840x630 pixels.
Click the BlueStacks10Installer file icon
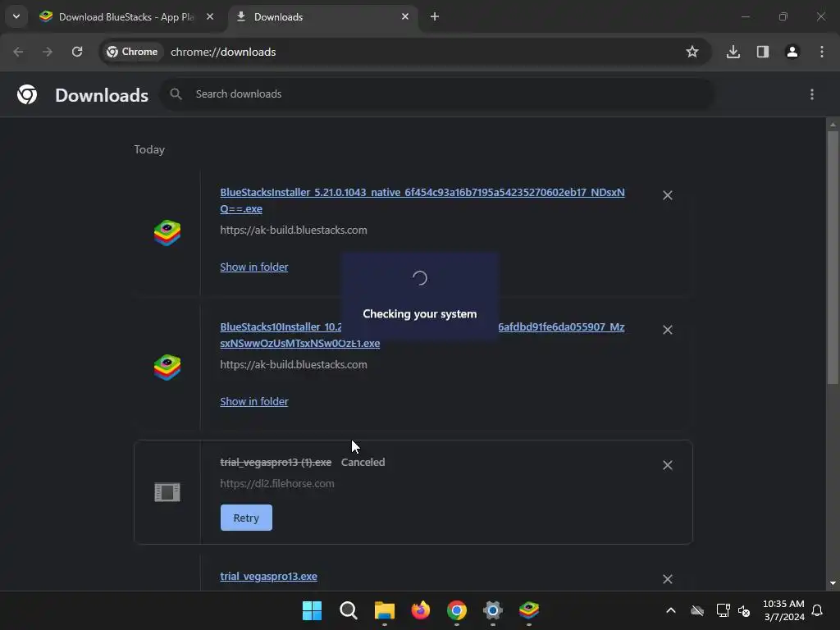click(x=167, y=367)
